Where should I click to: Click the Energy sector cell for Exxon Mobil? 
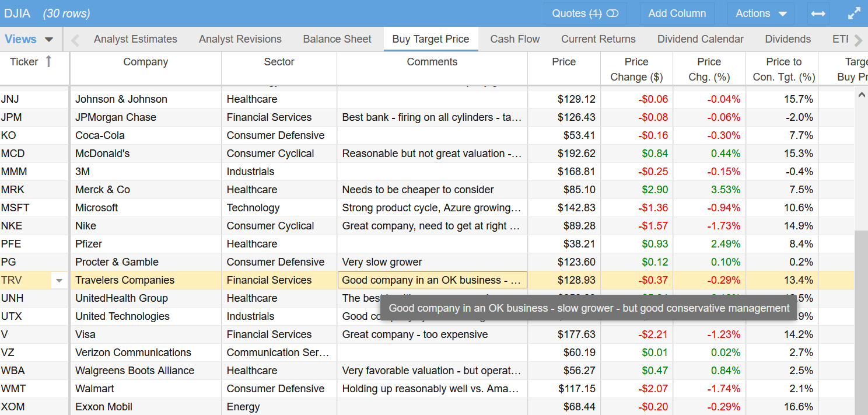(x=279, y=407)
